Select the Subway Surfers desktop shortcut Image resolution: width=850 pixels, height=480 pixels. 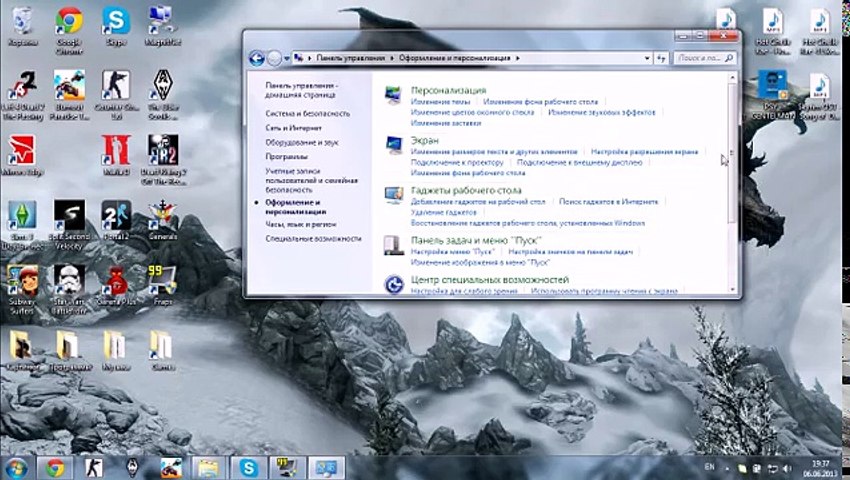(22, 290)
